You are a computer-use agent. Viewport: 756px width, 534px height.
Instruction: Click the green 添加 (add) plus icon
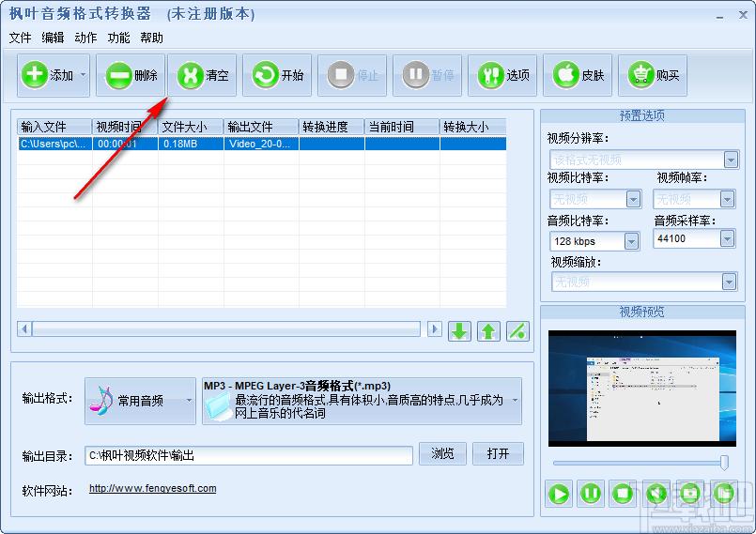(x=34, y=75)
